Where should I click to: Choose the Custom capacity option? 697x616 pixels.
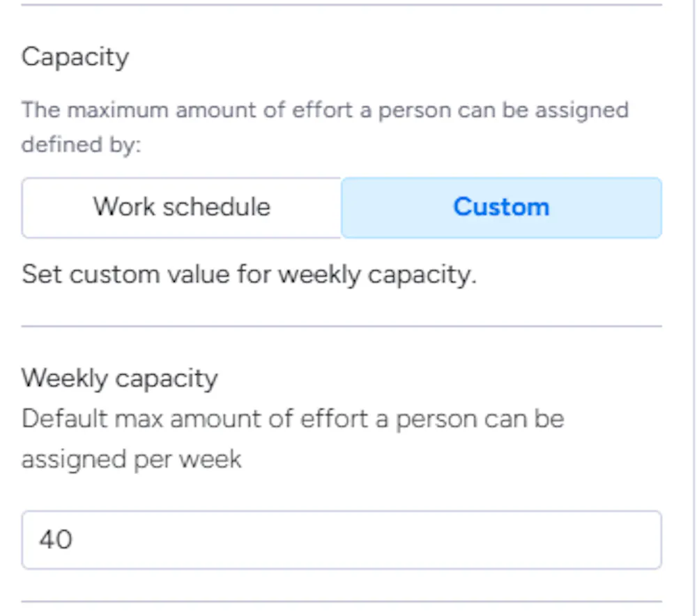click(501, 208)
